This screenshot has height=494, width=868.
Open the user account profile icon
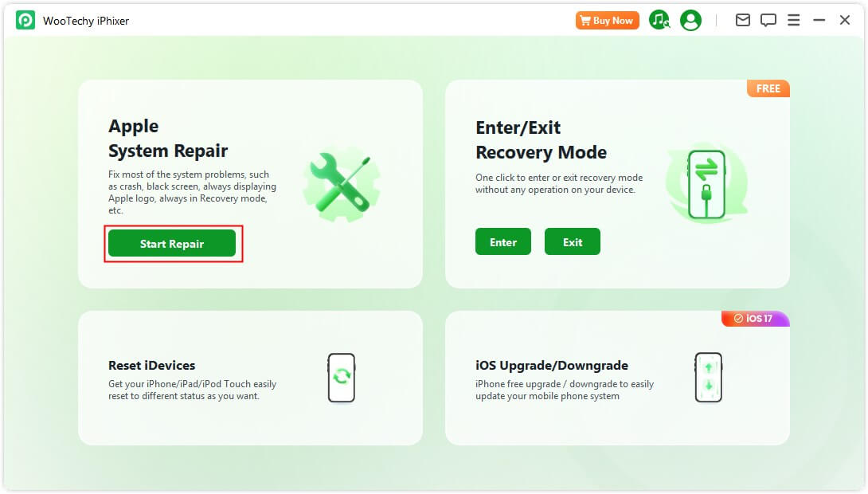(690, 21)
